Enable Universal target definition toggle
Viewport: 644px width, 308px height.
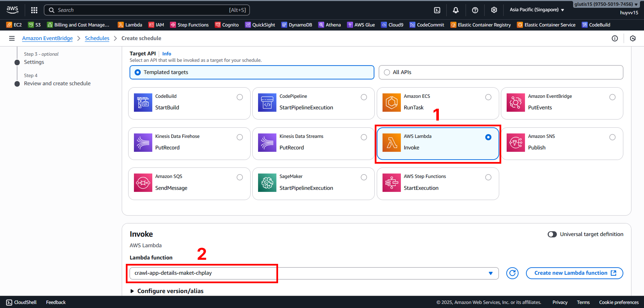[x=552, y=234]
